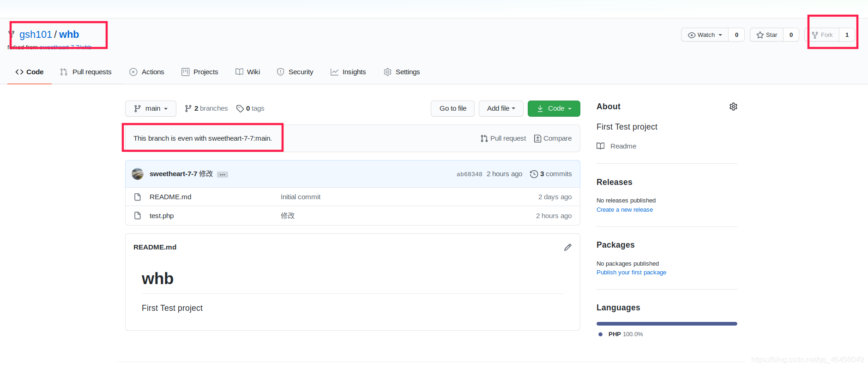This screenshot has height=368, width=868.
Task: View the watchers count
Action: coord(736,35)
